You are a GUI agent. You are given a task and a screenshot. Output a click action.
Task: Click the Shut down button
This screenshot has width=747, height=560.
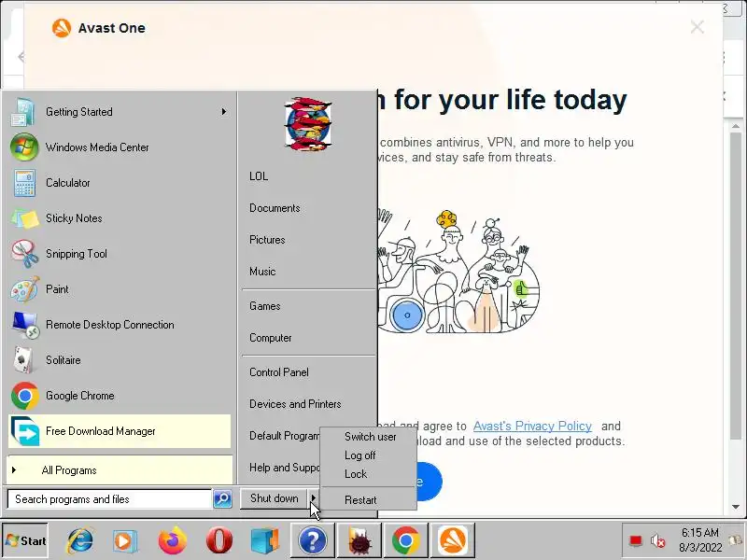point(274,498)
